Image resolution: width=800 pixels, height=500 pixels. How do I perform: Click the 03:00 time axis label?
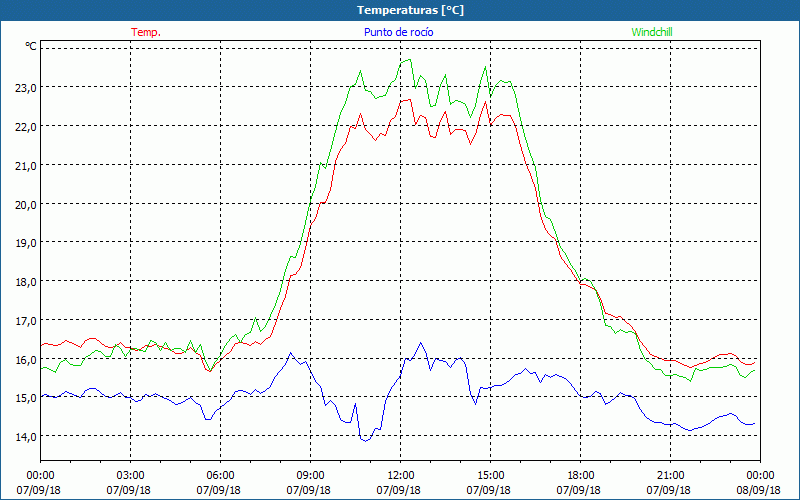click(130, 476)
